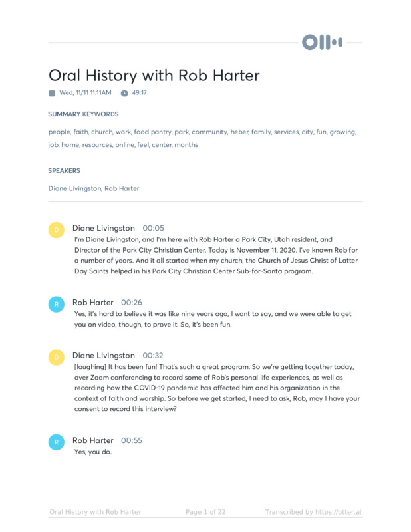
Task: Jump to timestamp 00:26
Action: click(x=131, y=303)
